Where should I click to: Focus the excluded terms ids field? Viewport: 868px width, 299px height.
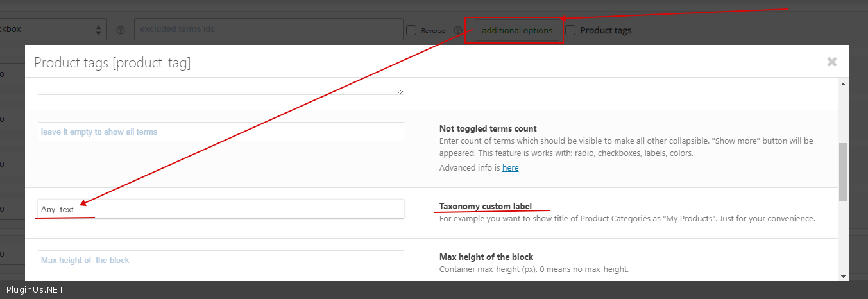coord(268,29)
